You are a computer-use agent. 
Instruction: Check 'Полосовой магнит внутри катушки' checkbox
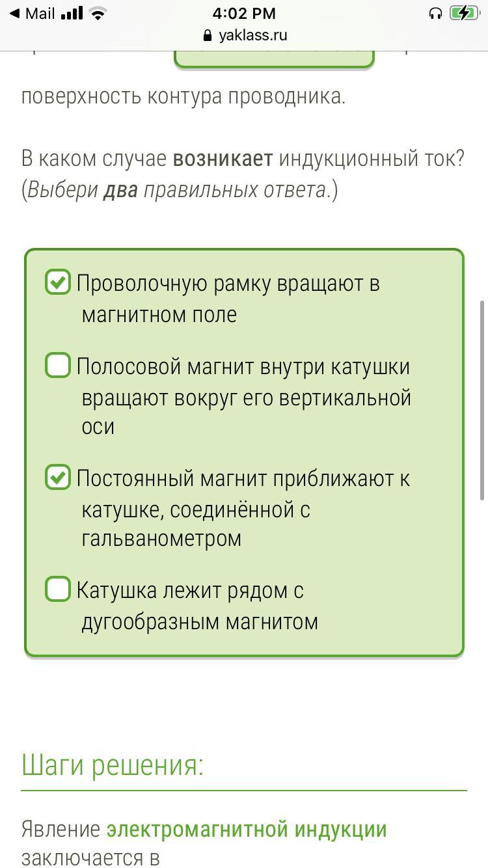coord(58,366)
